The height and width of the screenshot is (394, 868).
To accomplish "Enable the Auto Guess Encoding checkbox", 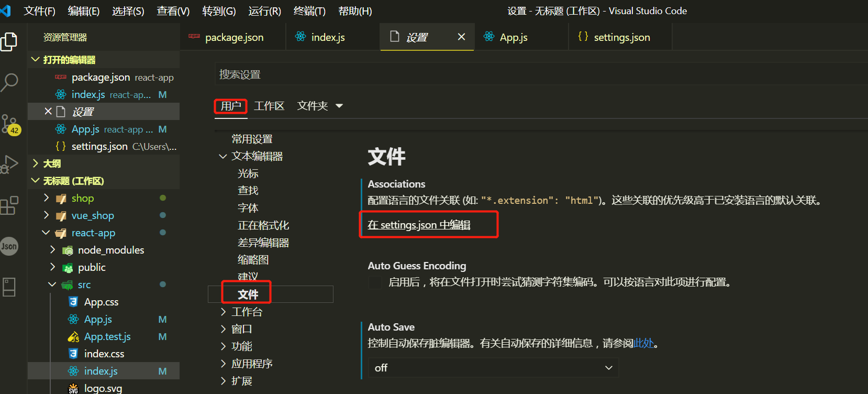I will (375, 282).
